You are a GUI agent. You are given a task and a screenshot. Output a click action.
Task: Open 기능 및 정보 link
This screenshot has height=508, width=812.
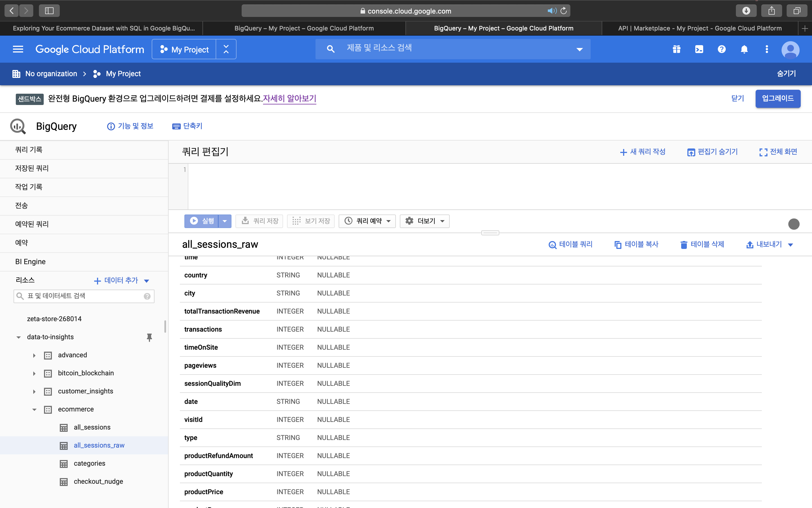(130, 126)
